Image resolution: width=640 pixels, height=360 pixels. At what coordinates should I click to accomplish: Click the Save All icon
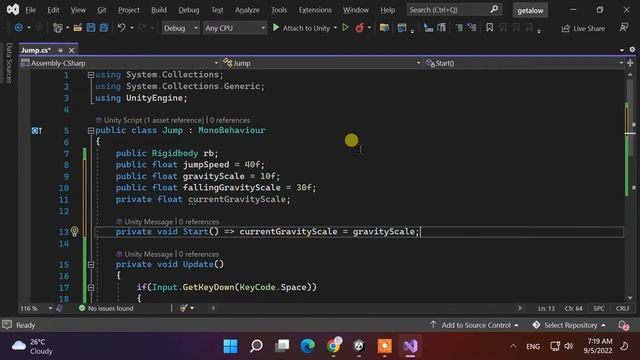pyautogui.click(x=104, y=28)
